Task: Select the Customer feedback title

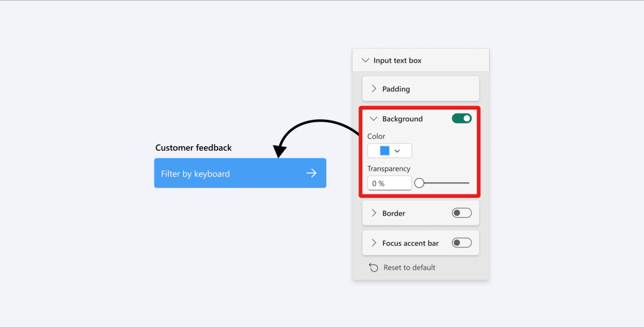Action: 193,148
